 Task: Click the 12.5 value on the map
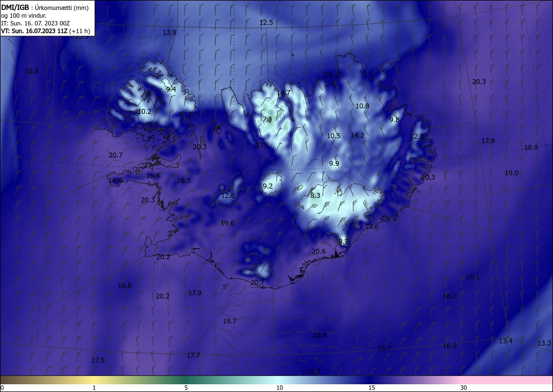click(x=267, y=23)
